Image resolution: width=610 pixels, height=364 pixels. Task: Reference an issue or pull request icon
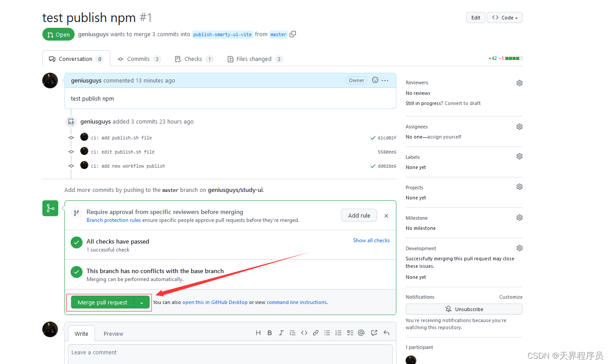(x=374, y=333)
